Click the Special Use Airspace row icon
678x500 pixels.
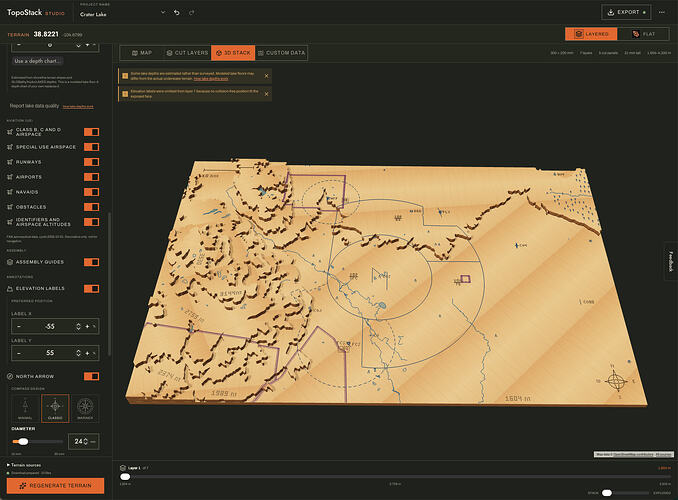click(x=10, y=147)
